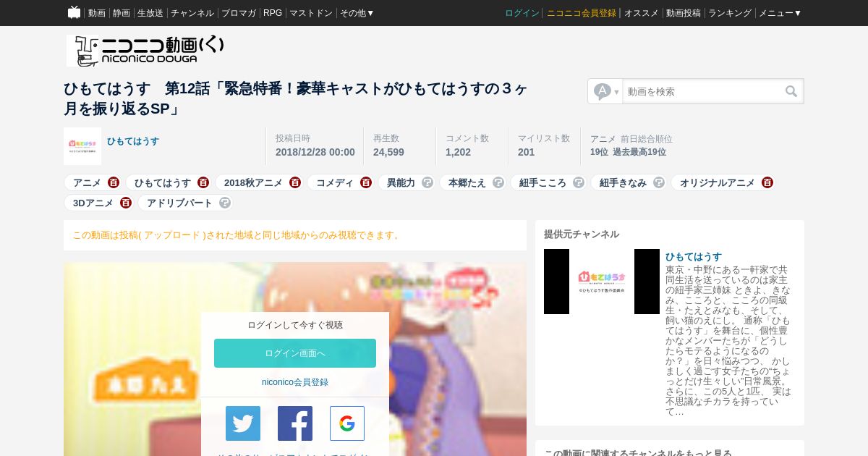Select the アニメ tag

(87, 182)
